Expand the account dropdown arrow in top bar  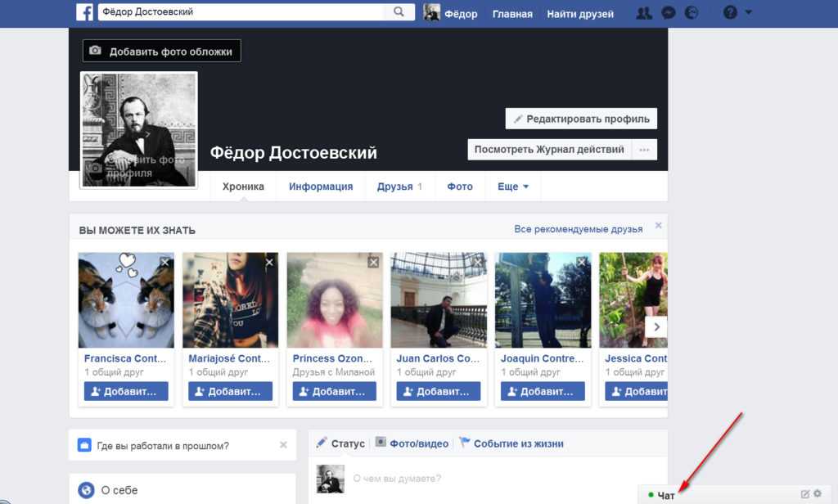point(748,11)
